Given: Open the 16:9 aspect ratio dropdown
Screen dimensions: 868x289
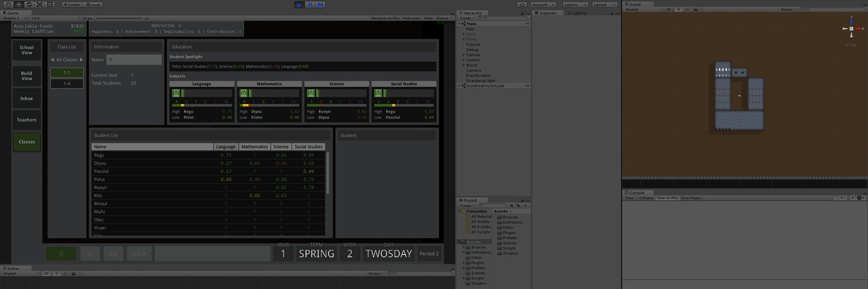Looking at the screenshot, I should tap(55, 18).
